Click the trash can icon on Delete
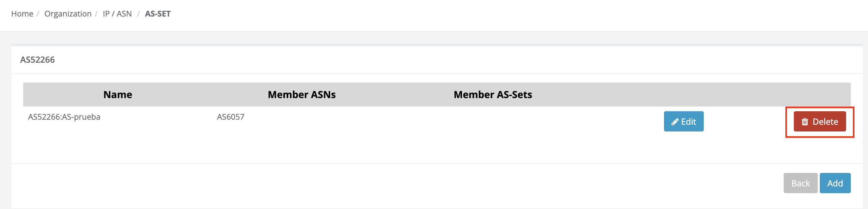This screenshot has height=209, width=868. point(805,122)
